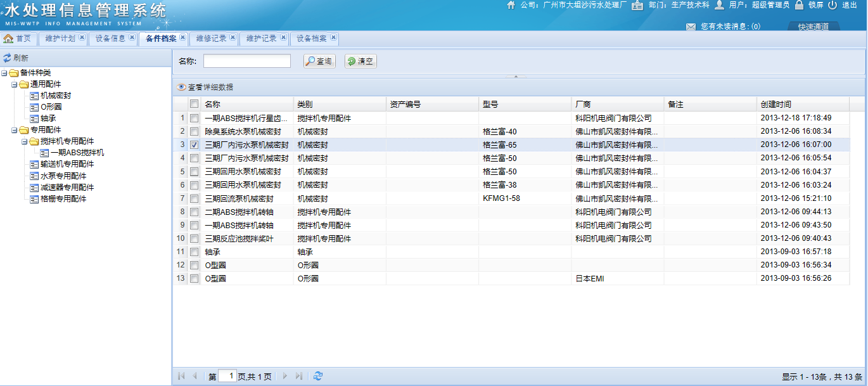The height and width of the screenshot is (386, 868).
Task: Click the home icon on 首页 tab
Action: pyautogui.click(x=8, y=39)
